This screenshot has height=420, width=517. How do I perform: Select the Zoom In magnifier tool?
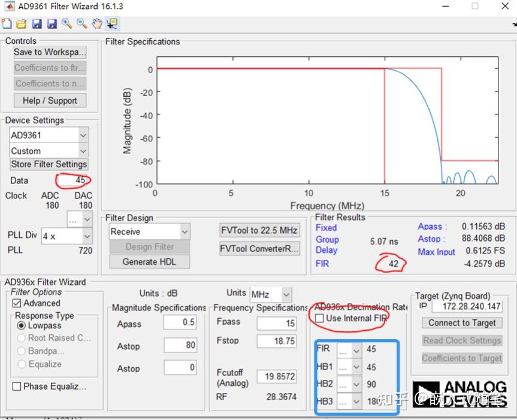point(66,23)
